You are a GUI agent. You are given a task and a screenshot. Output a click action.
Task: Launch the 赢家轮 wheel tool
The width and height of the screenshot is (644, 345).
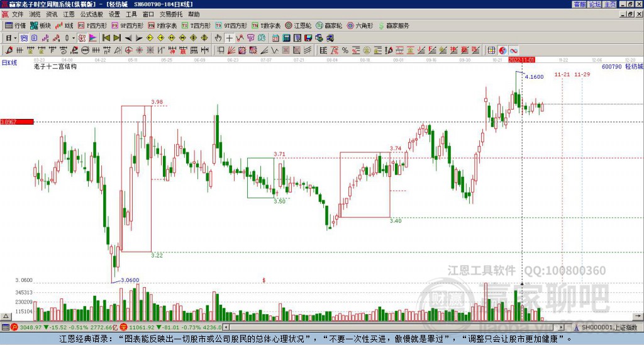[x=329, y=25]
